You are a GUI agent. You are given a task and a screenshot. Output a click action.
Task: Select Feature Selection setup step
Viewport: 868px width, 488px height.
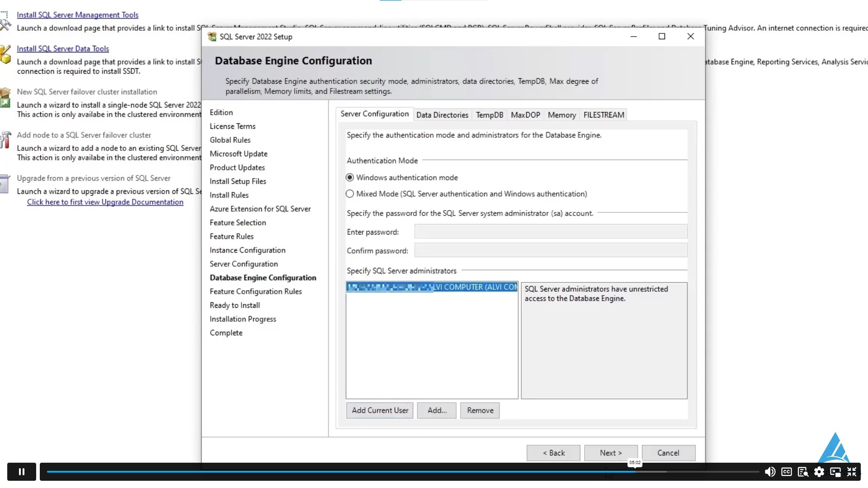[x=238, y=222]
